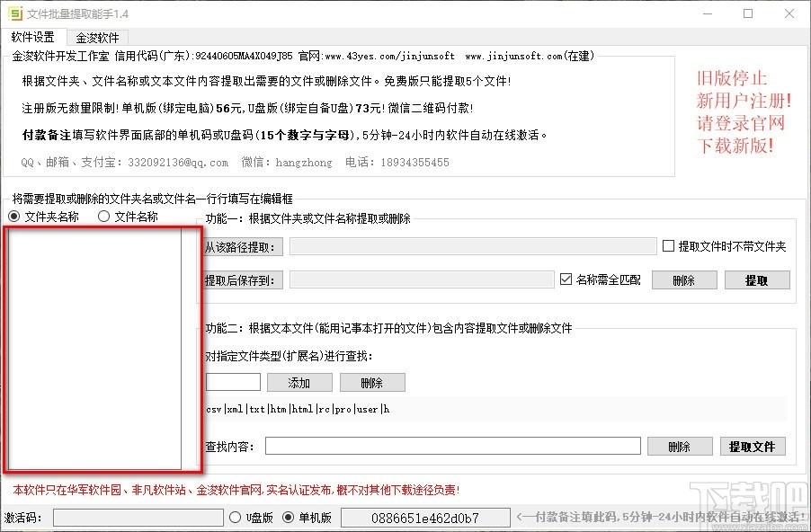Click the red 本软件只在华军软件园 disclaimer text
The height and width of the screenshot is (532, 811).
236,490
